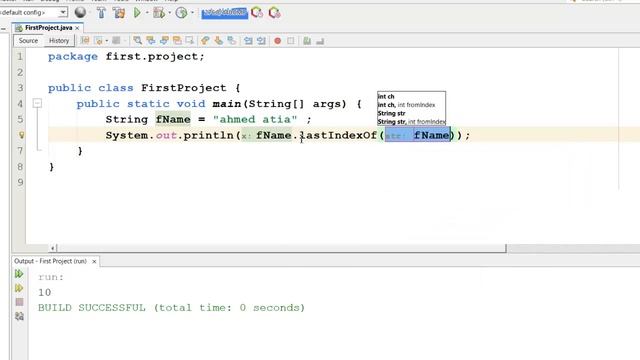Viewport: 640px width, 360px height.
Task: Build the project with the hammer icon
Action: pyautogui.click(x=101, y=13)
